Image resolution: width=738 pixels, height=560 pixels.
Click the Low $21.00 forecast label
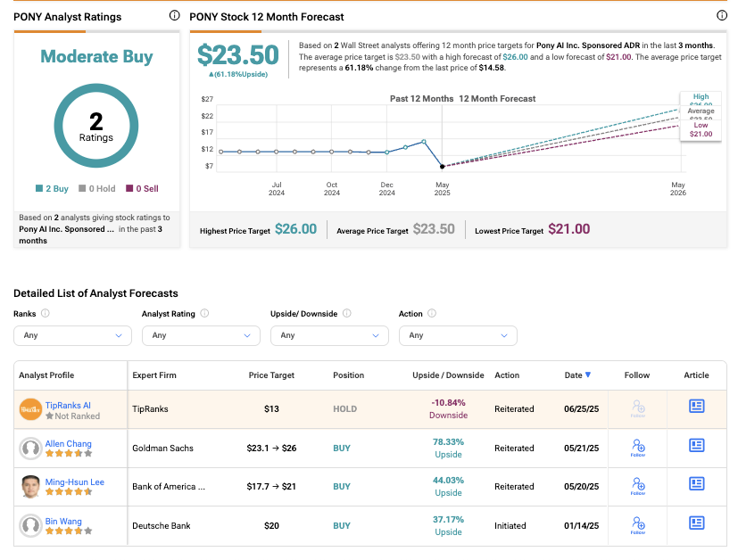pyautogui.click(x=701, y=129)
